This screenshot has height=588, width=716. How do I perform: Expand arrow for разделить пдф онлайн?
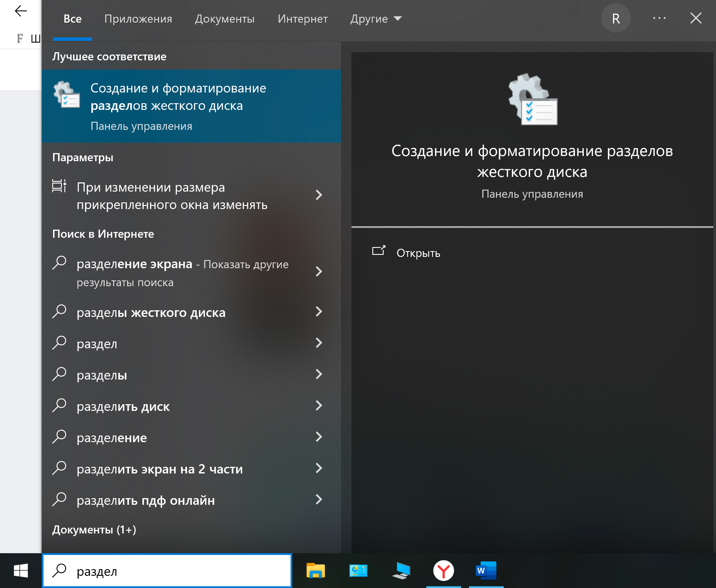[x=319, y=499]
